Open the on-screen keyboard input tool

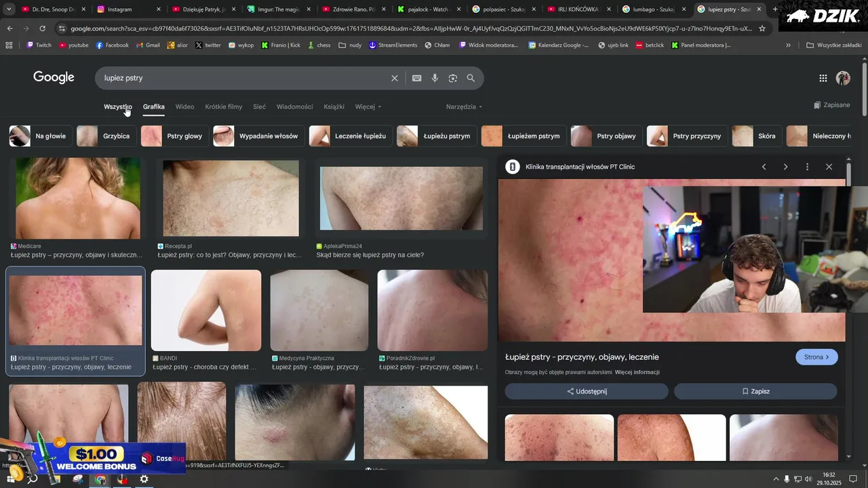(417, 78)
